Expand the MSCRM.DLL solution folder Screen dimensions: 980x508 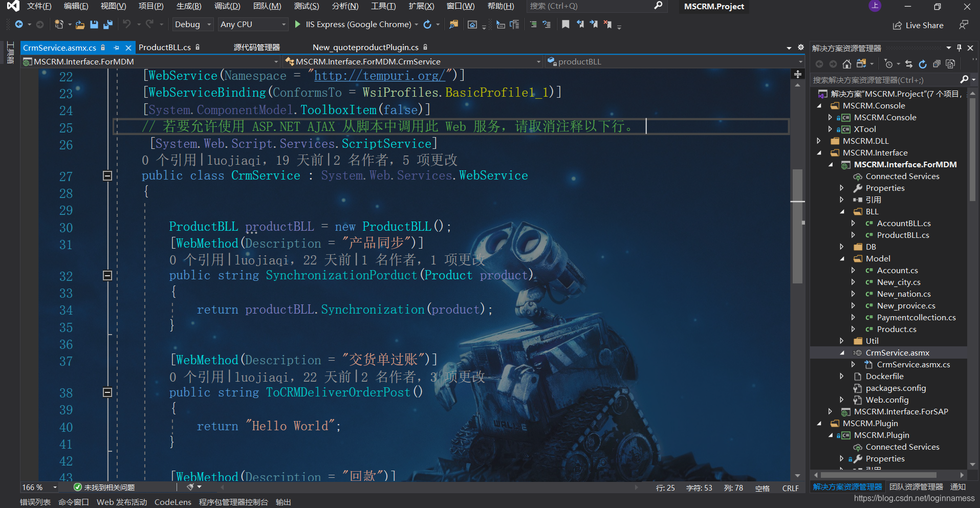(819, 141)
